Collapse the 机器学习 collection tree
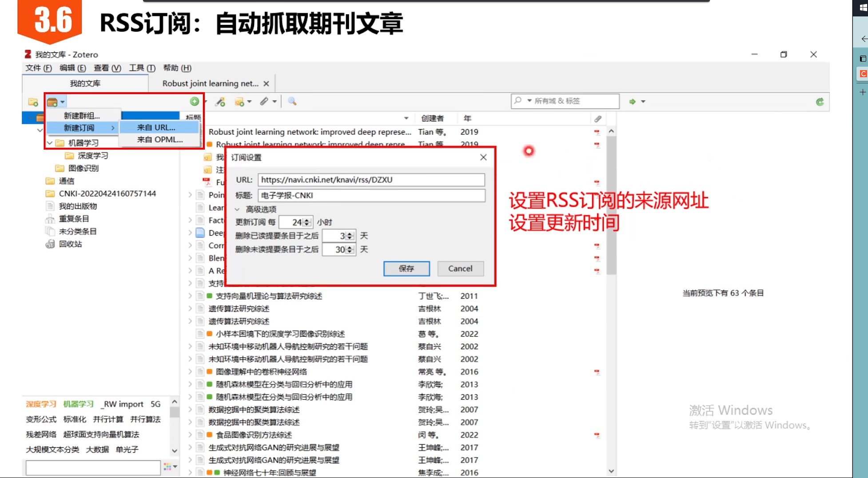 pos(50,142)
